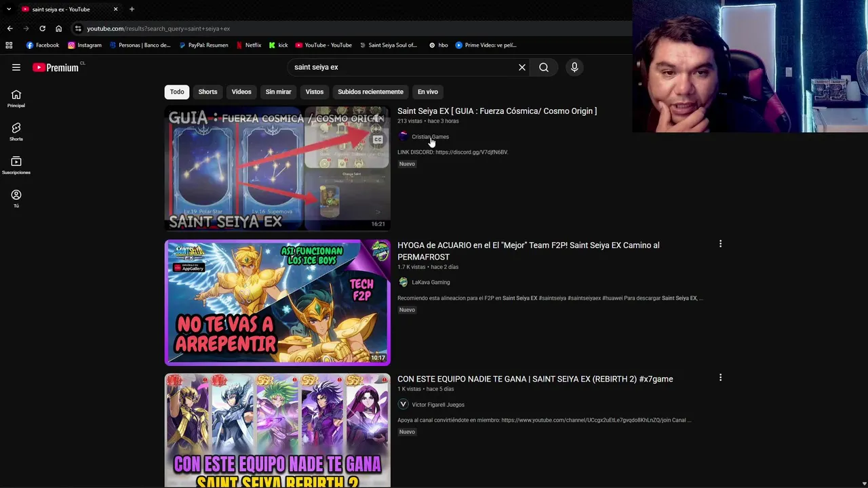Screen dimensions: 868x488
Task: Open Saint Seiya EX GUIA video title
Action: 497,111
